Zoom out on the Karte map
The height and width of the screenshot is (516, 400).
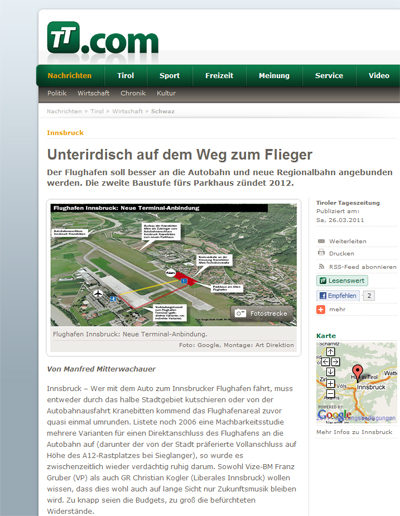coord(330,394)
